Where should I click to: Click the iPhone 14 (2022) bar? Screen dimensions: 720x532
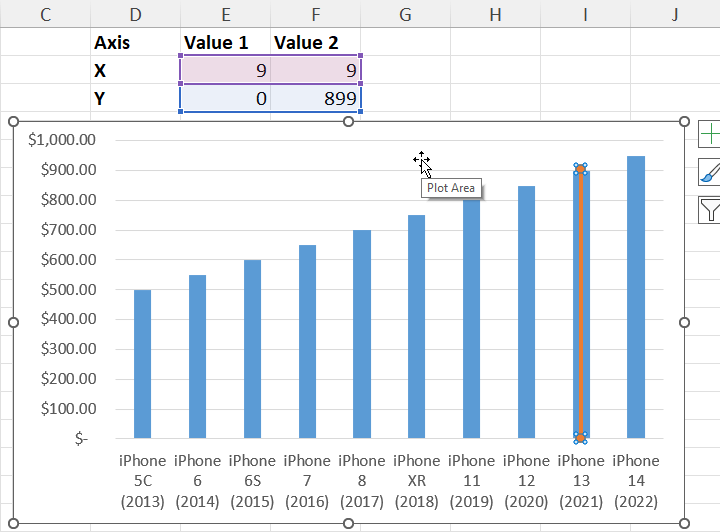[x=636, y=297]
